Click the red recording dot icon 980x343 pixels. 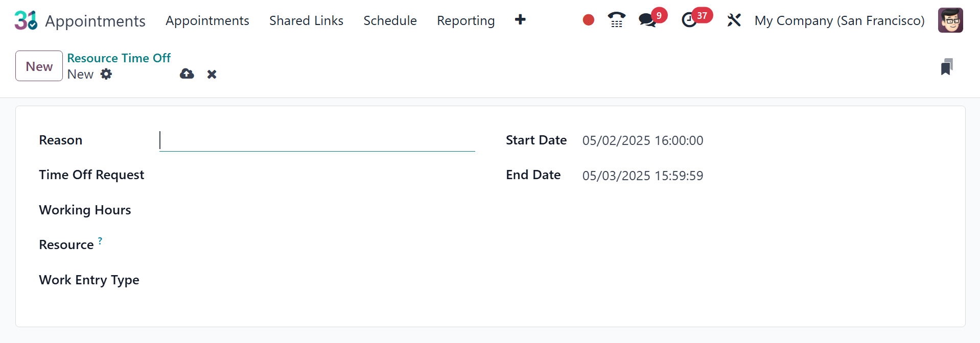(x=589, y=20)
